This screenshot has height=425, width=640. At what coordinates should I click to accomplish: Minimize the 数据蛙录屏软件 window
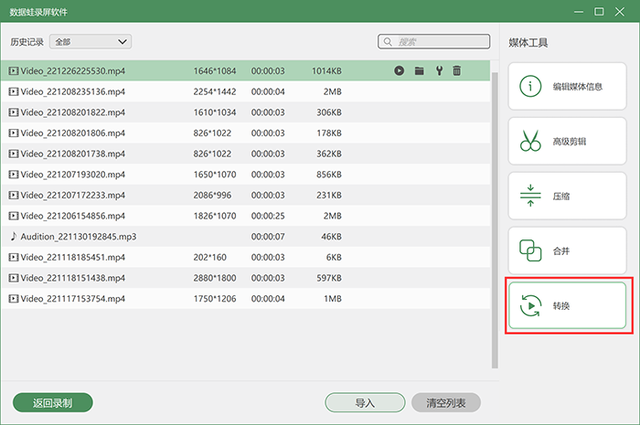(x=578, y=12)
